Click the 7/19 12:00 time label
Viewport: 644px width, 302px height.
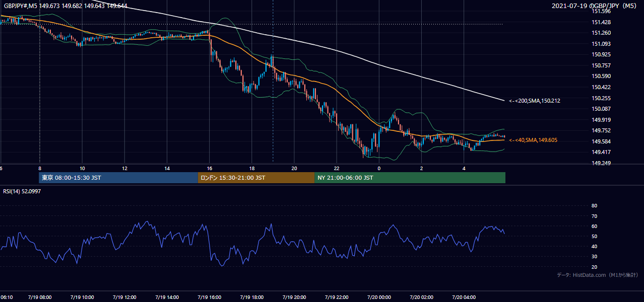(124, 297)
